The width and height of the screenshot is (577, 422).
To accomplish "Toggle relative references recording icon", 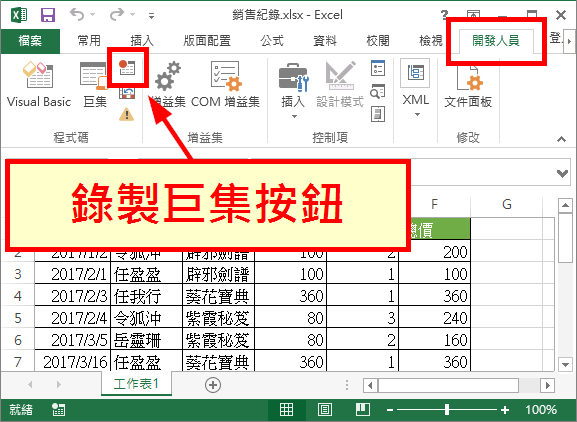I will click(127, 93).
